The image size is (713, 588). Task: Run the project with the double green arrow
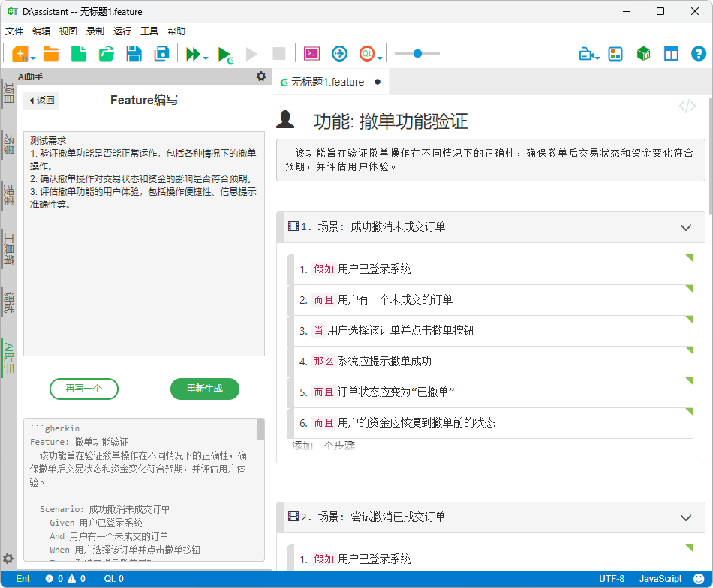click(x=193, y=54)
